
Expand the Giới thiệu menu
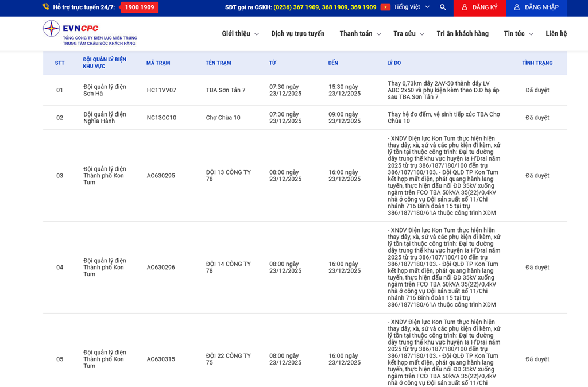240,34
